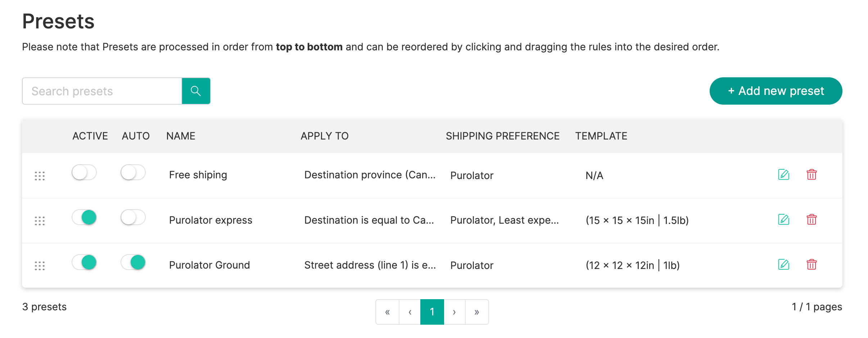This screenshot has height=338, width=868.
Task: Disable Active toggle for Purolator express
Action: (84, 218)
